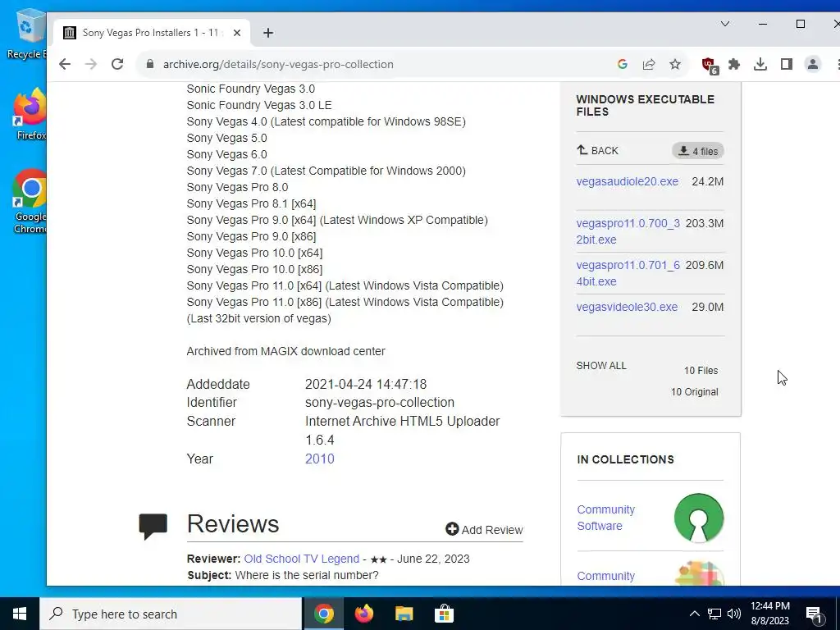The width and height of the screenshot is (840, 630).
Task: Reload the archive.org page
Action: (x=117, y=64)
